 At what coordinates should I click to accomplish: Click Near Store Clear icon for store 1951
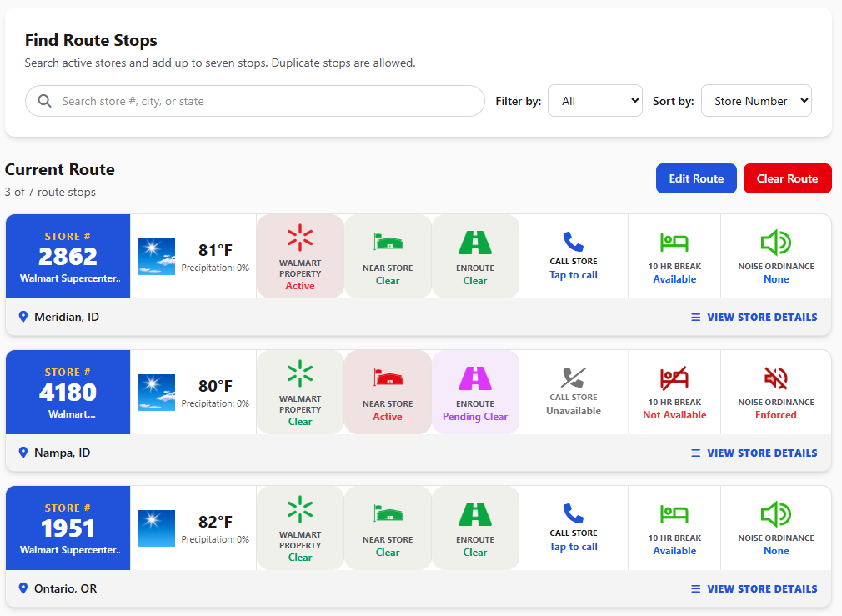pyautogui.click(x=388, y=514)
